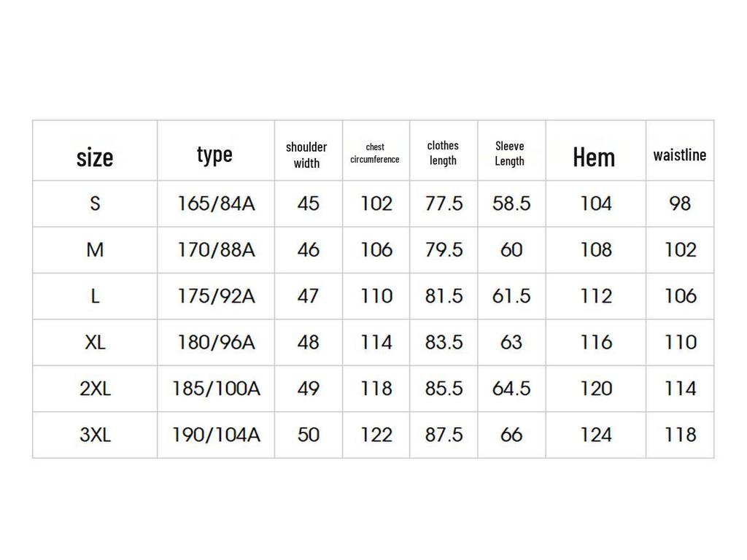Select shoulder width value 47
Viewport: 747px width, 560px height.
tap(309, 296)
